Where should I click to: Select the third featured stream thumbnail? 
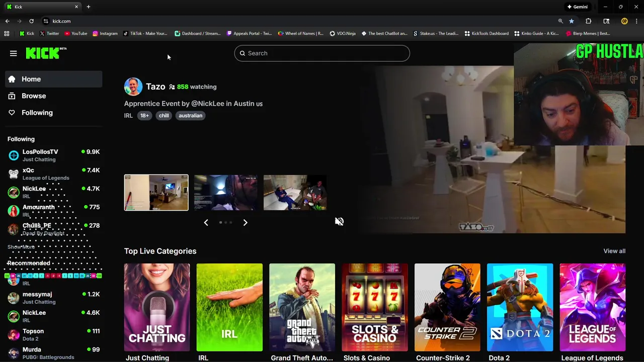[295, 193]
